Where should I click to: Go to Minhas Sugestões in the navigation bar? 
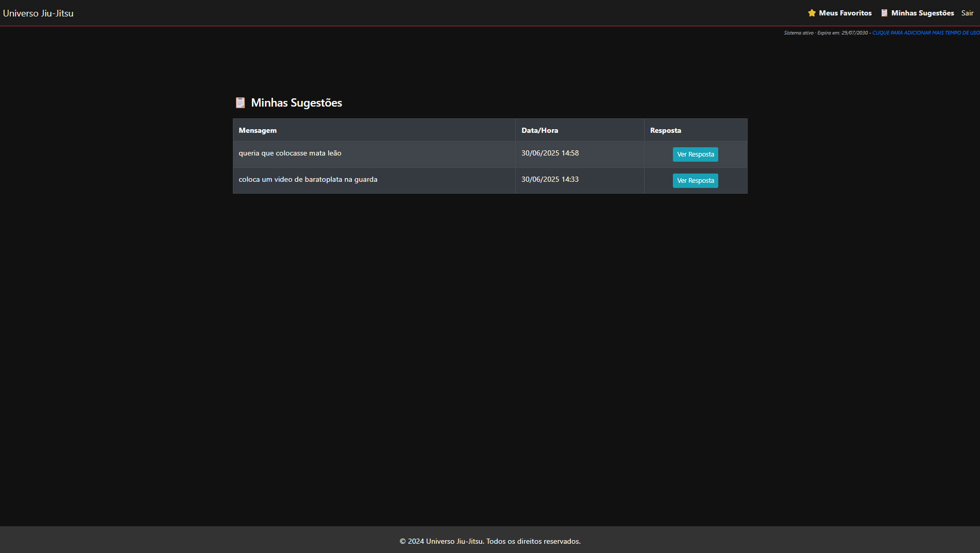[922, 13]
